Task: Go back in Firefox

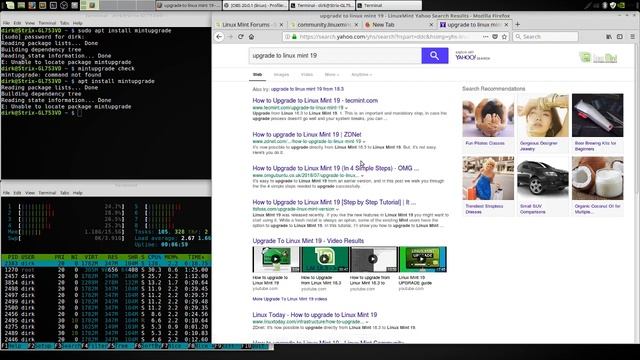Action: (219, 37)
